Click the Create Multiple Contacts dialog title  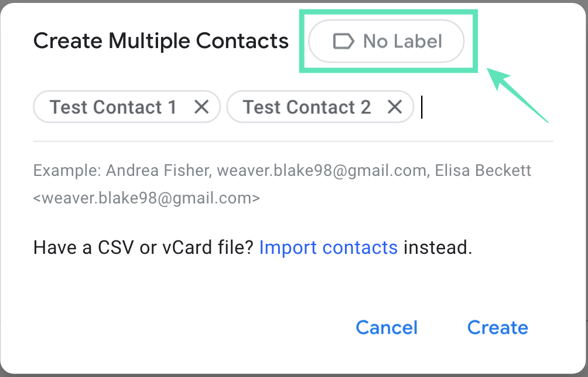coord(161,41)
